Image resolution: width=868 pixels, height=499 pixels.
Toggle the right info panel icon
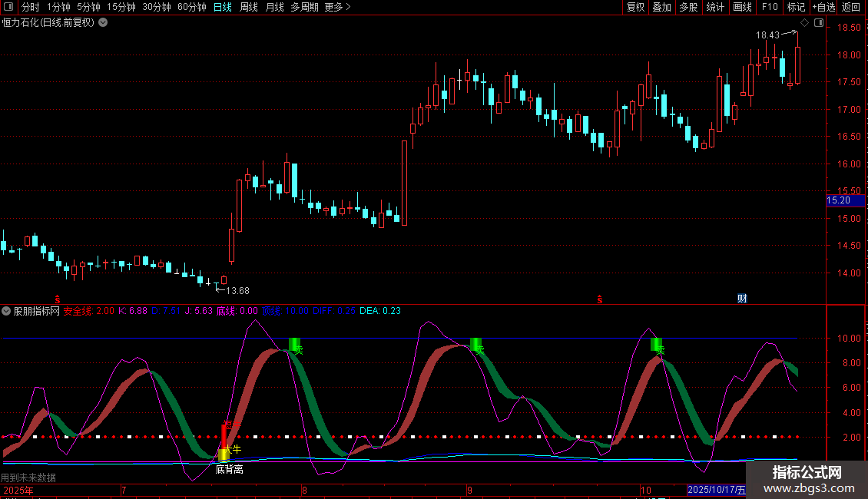click(x=819, y=23)
